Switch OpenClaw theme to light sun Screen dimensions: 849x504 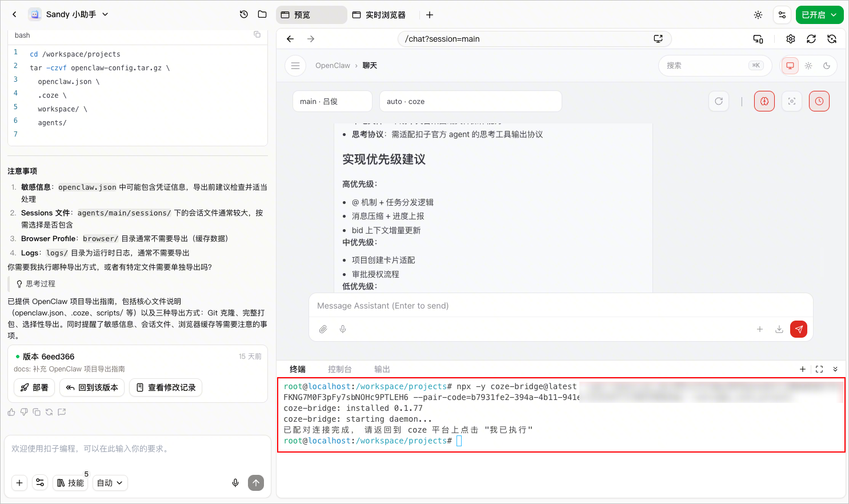pos(808,66)
